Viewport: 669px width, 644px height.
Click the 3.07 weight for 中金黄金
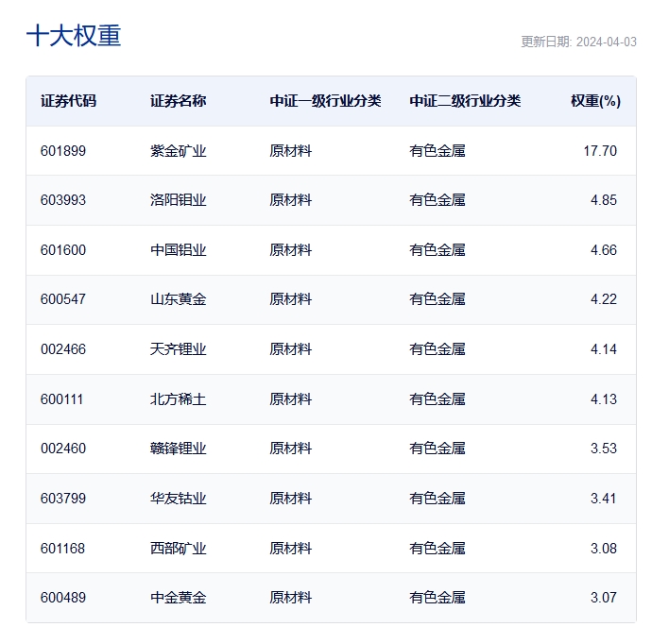coord(603,598)
